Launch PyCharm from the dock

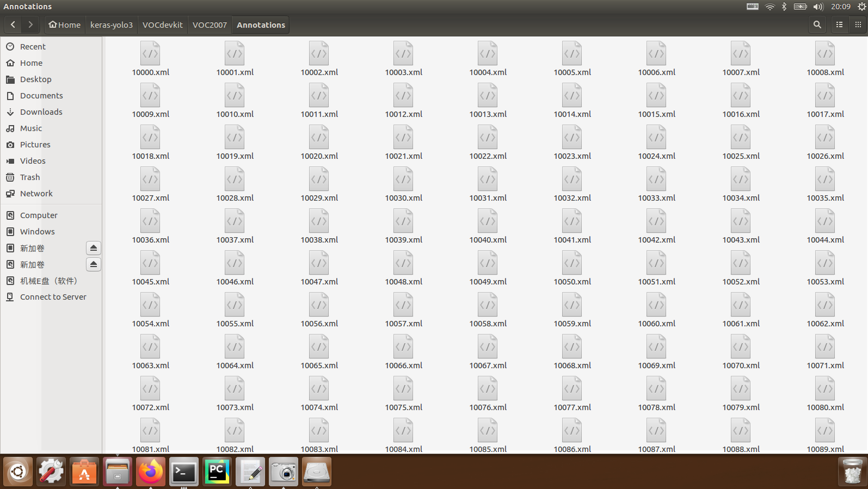217,472
